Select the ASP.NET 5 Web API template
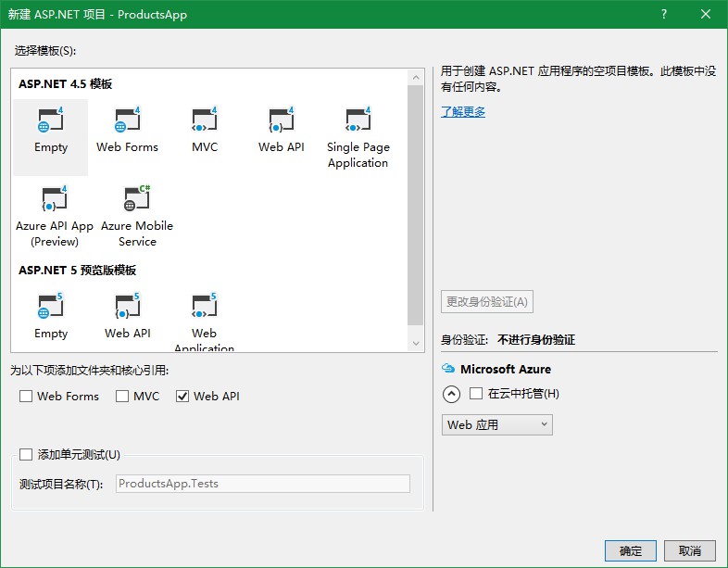This screenshot has width=728, height=568. [x=127, y=307]
